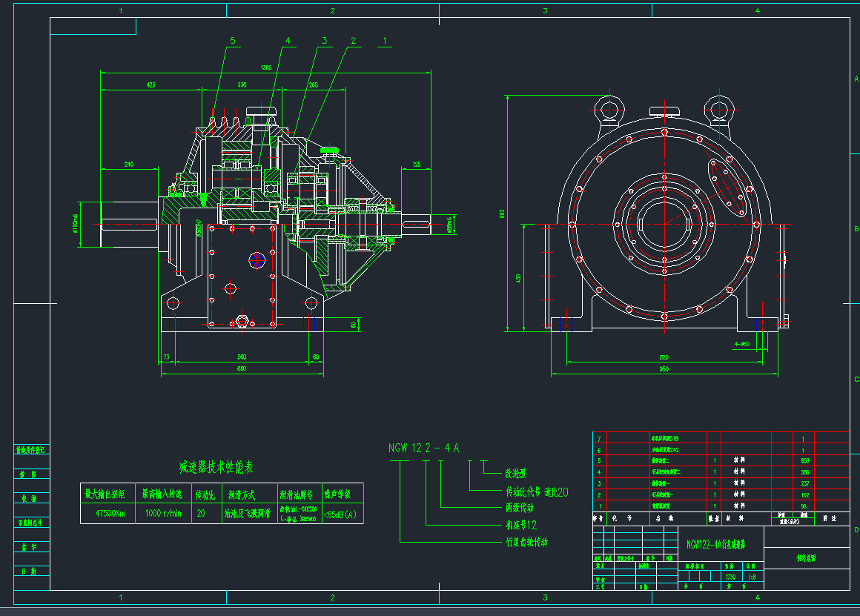Select the 47500Nm torque cell
860x616 pixels.
tap(108, 513)
